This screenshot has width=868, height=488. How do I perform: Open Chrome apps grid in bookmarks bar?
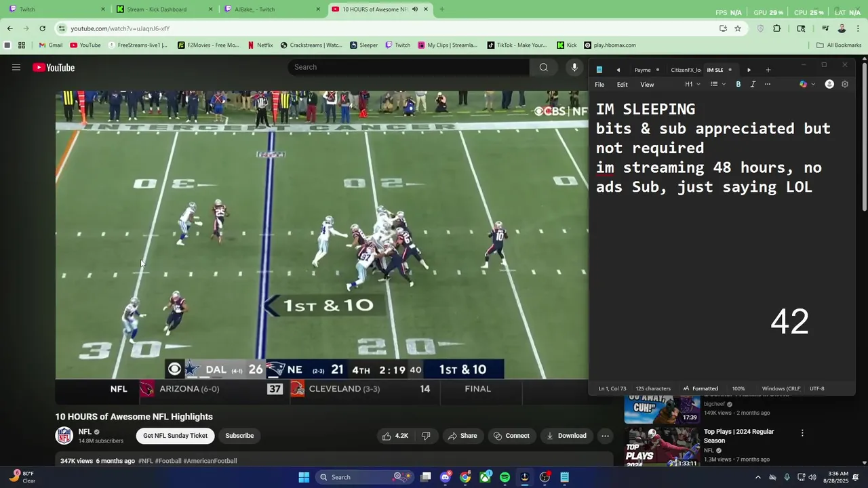pyautogui.click(x=22, y=45)
